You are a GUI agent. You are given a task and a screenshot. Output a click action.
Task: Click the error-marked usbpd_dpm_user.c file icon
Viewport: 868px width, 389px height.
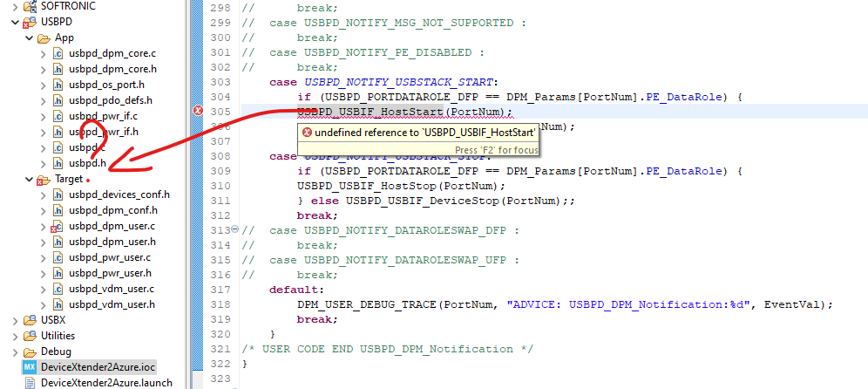pyautogui.click(x=57, y=226)
